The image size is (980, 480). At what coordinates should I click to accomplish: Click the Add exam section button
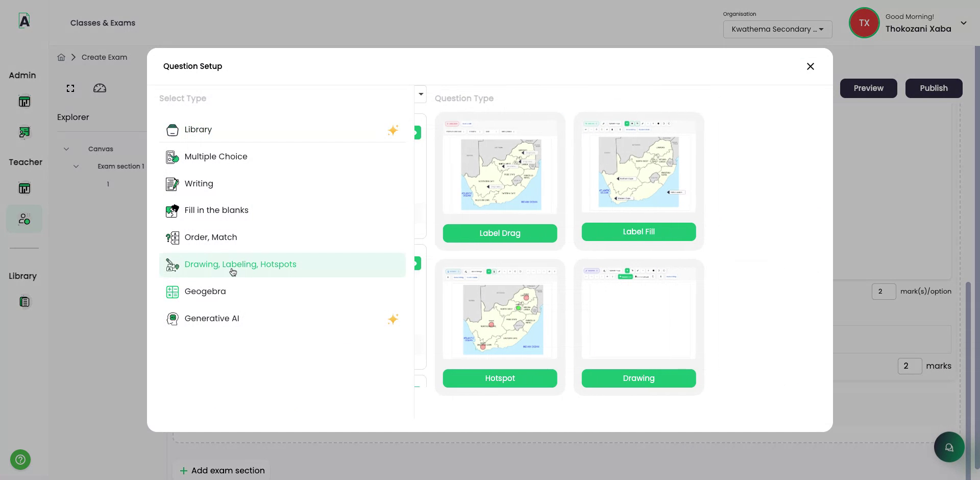pyautogui.click(x=221, y=470)
